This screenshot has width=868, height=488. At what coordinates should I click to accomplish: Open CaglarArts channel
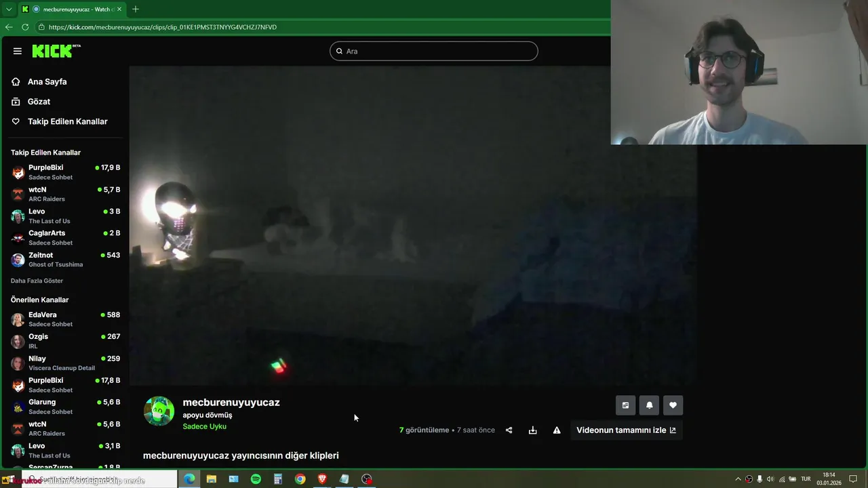click(65, 238)
